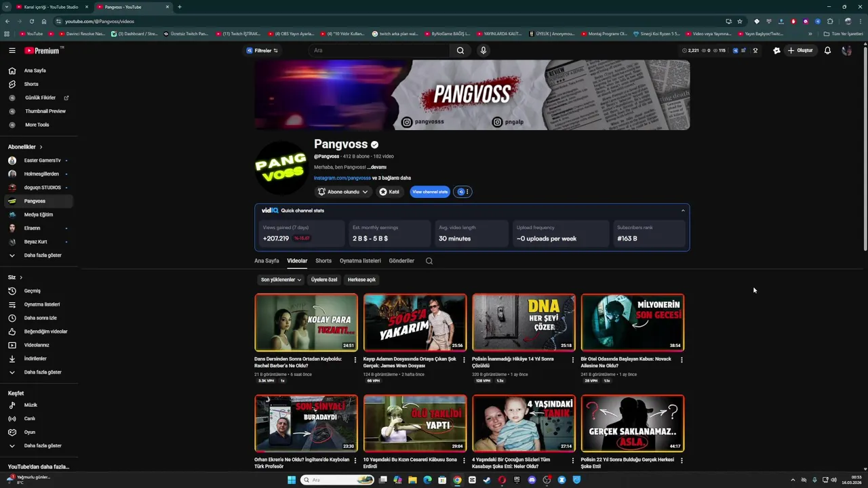Open the Abone olundu subscription dropdown

[343, 192]
